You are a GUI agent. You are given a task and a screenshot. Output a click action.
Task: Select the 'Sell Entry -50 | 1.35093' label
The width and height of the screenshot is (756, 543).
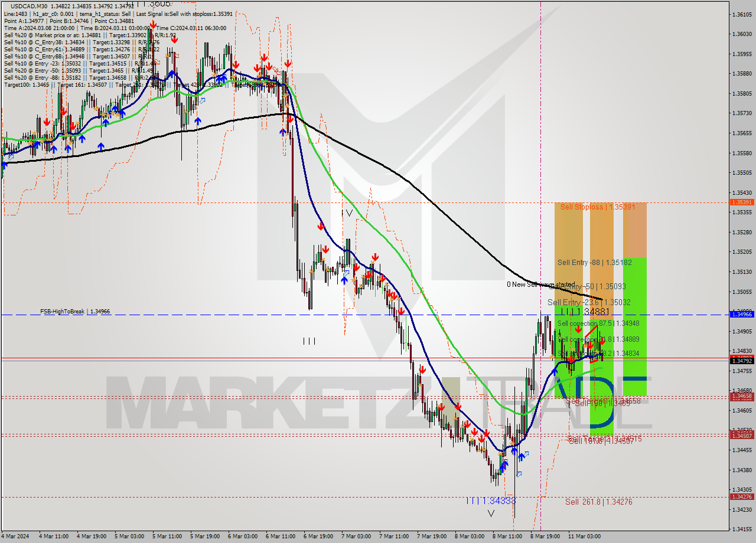(x=586, y=286)
